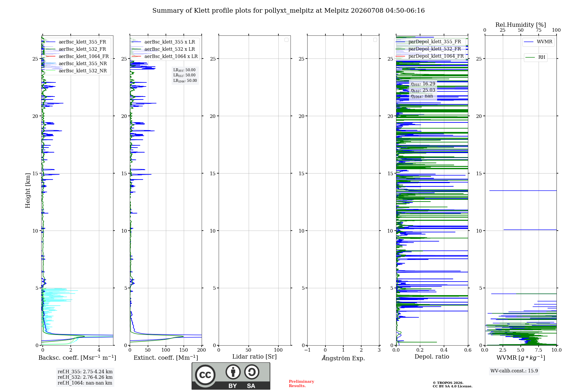Select the RH legend entry
The image size is (577, 392).
535,57
